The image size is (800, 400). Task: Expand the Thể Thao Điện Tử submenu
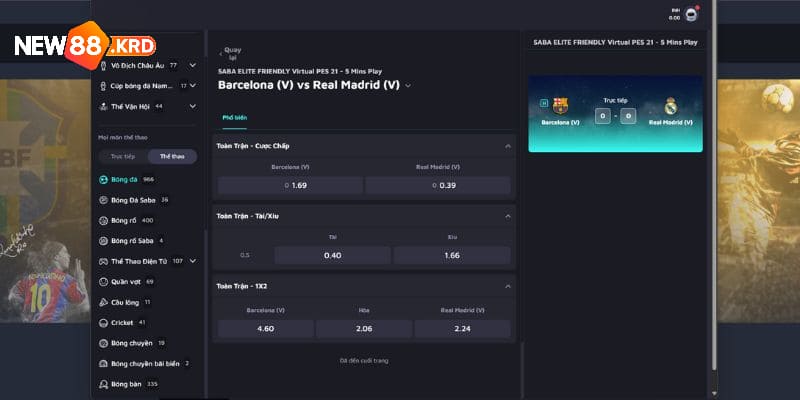pyautogui.click(x=192, y=261)
